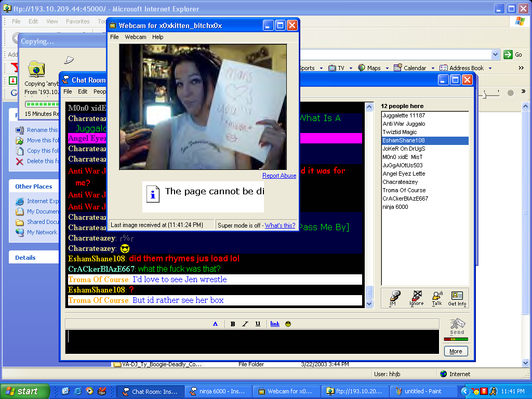Image resolution: width=532 pixels, height=399 pixels.
Task: Toggle underline text formatting
Action: tap(258, 324)
